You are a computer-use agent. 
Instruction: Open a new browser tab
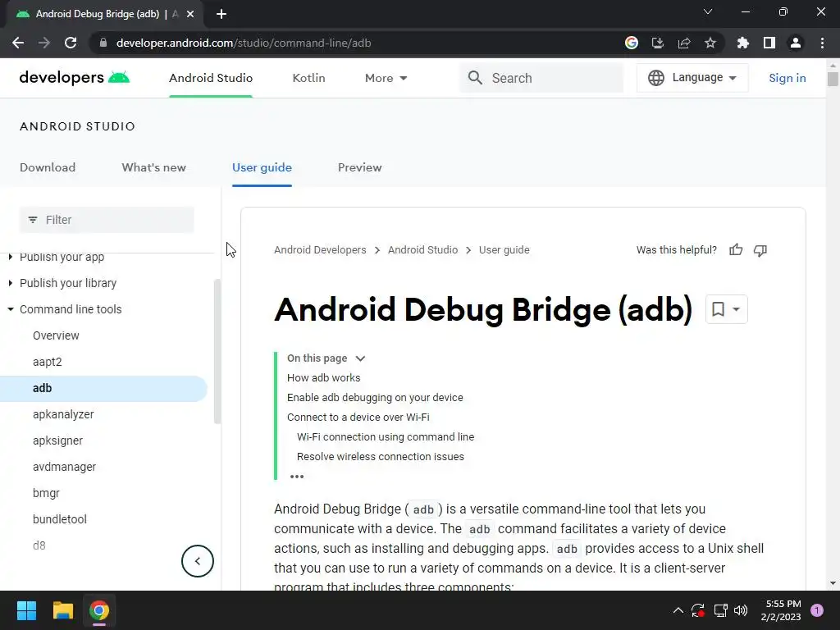[x=221, y=14]
